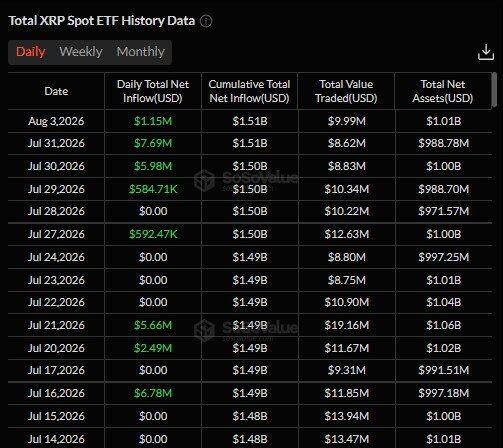This screenshot has height=448, width=503.
Task: Click the $7.69M daily inflow value
Action: [153, 143]
